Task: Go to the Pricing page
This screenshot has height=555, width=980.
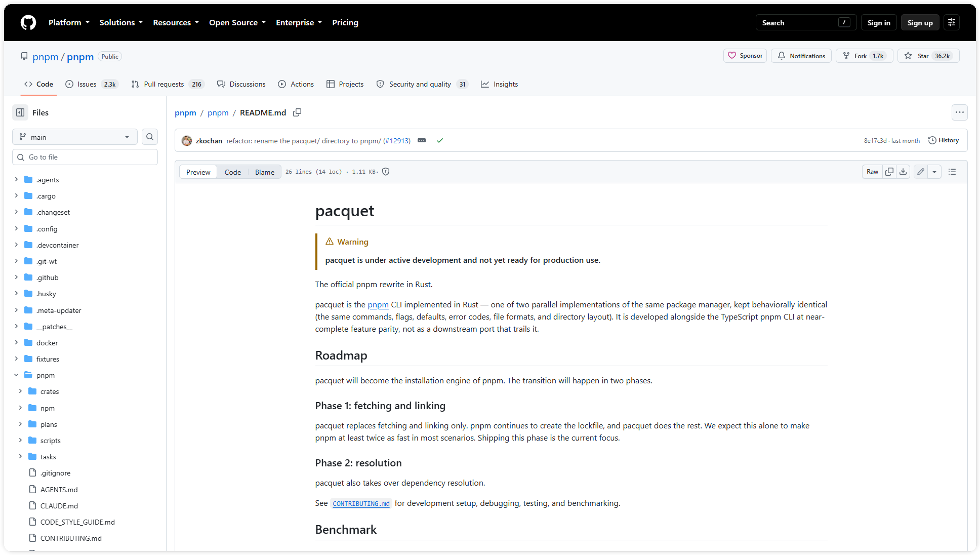Action: pyautogui.click(x=345, y=22)
